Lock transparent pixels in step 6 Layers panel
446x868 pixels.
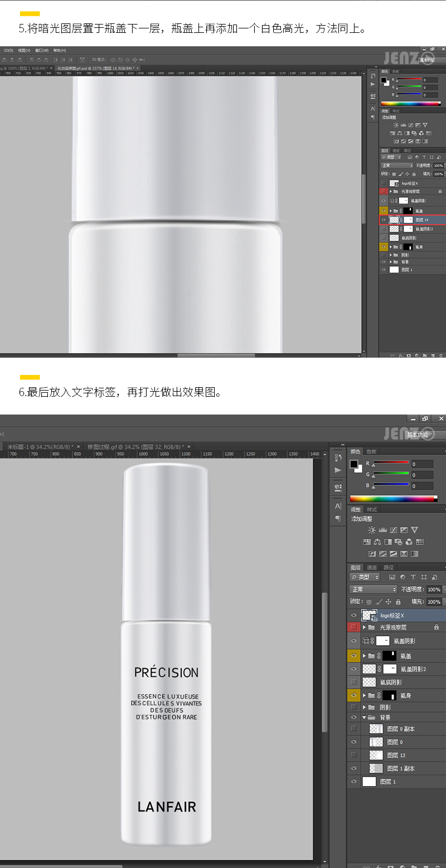coord(369,602)
